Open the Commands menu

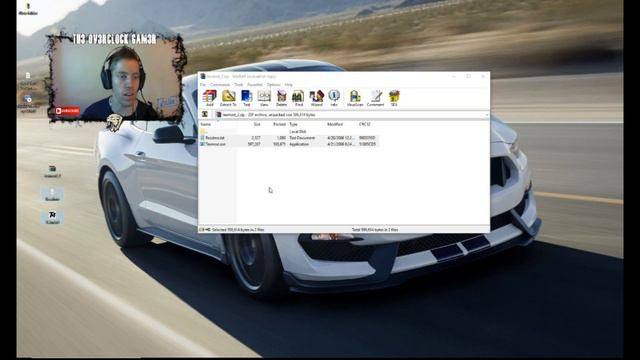pos(220,84)
